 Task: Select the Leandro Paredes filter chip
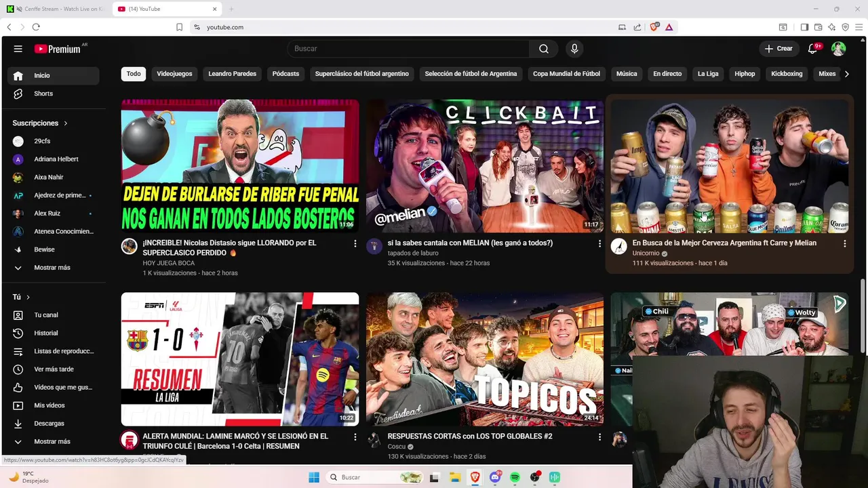click(232, 74)
